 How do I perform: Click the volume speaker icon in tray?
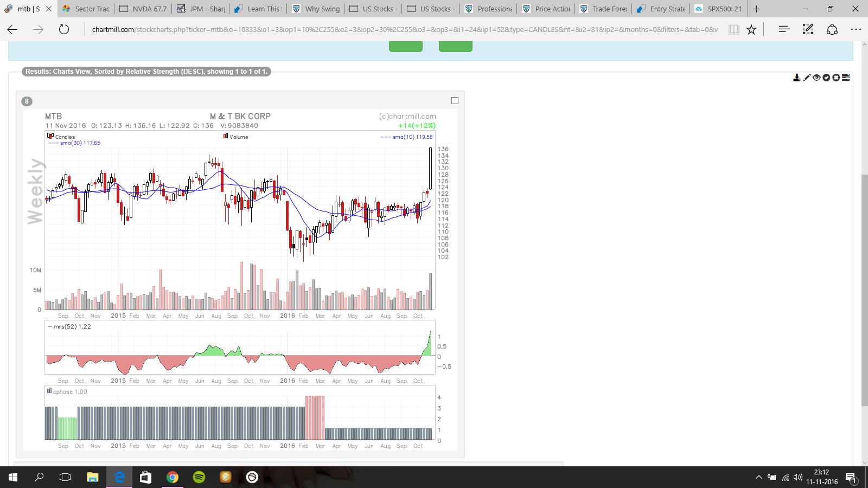point(798,477)
